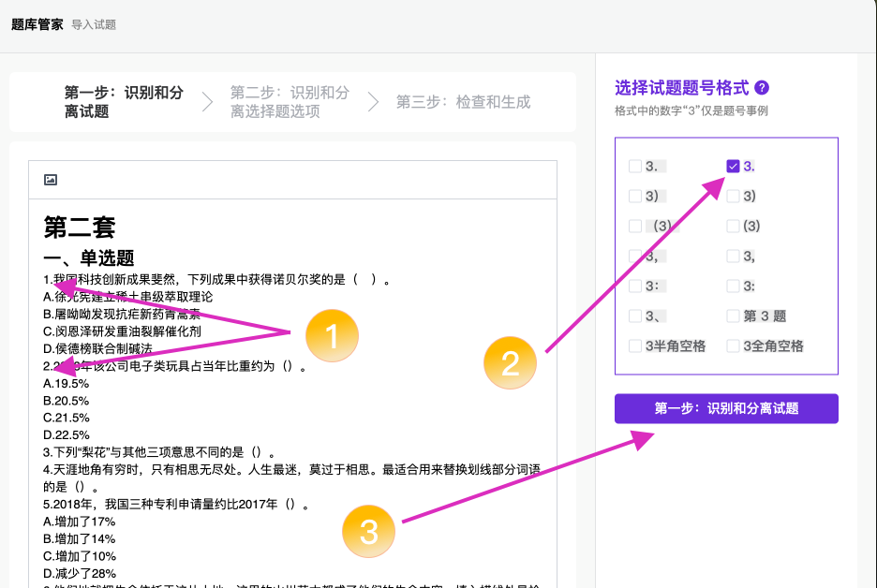This screenshot has width=877, height=588.
Task: Tick the unchecked "3." box with wide gray label
Action: tap(635, 166)
